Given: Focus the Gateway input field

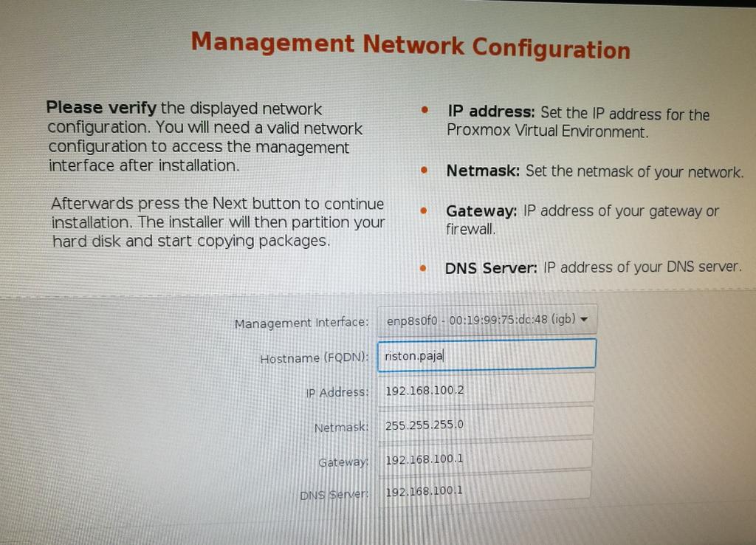Looking at the screenshot, I should pos(485,458).
